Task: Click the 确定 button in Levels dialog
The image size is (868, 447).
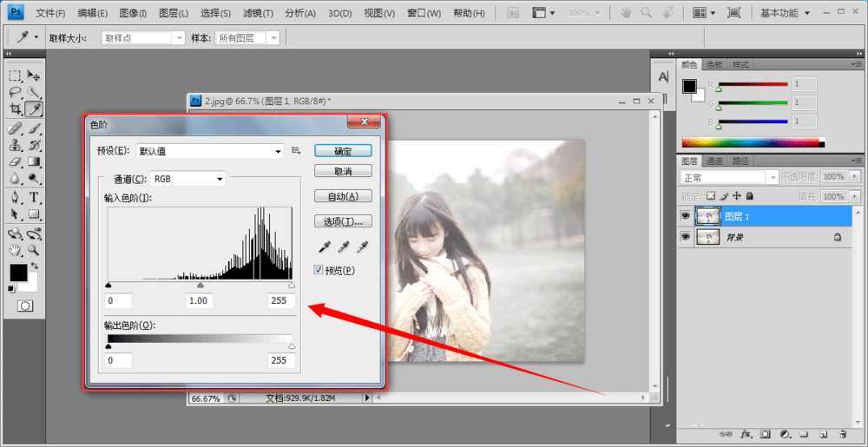Action: (x=342, y=151)
